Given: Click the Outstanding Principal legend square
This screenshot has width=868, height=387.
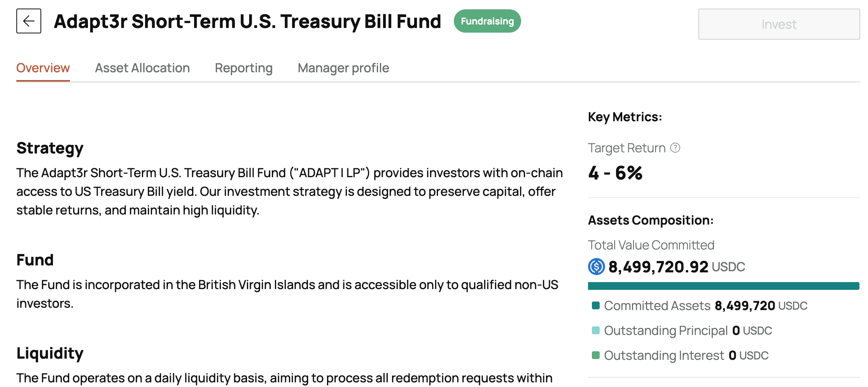Looking at the screenshot, I should (595, 330).
